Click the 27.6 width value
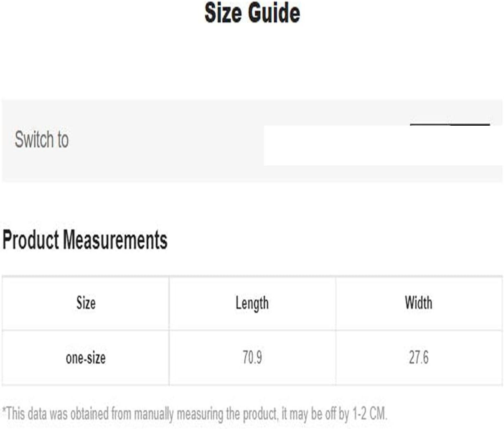The image size is (504, 429). pos(419,357)
